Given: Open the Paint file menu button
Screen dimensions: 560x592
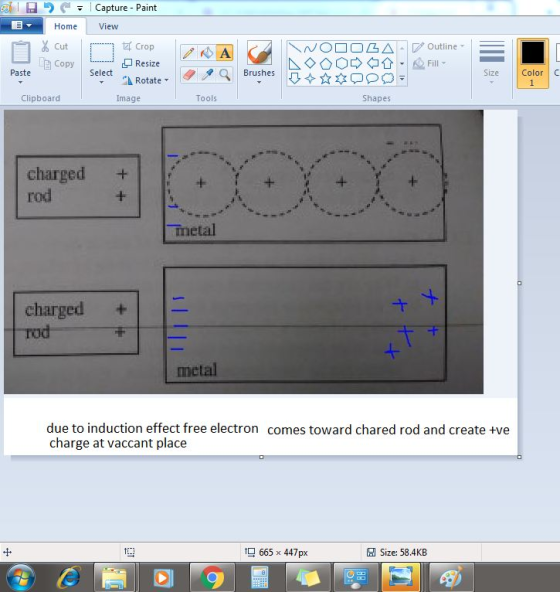Looking at the screenshot, I should [22, 26].
